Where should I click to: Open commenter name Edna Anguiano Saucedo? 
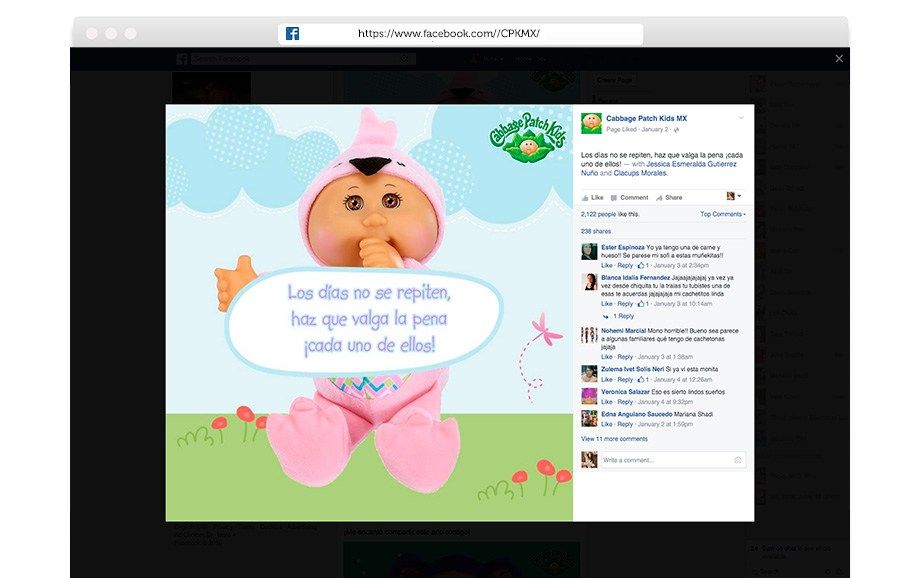tap(636, 414)
